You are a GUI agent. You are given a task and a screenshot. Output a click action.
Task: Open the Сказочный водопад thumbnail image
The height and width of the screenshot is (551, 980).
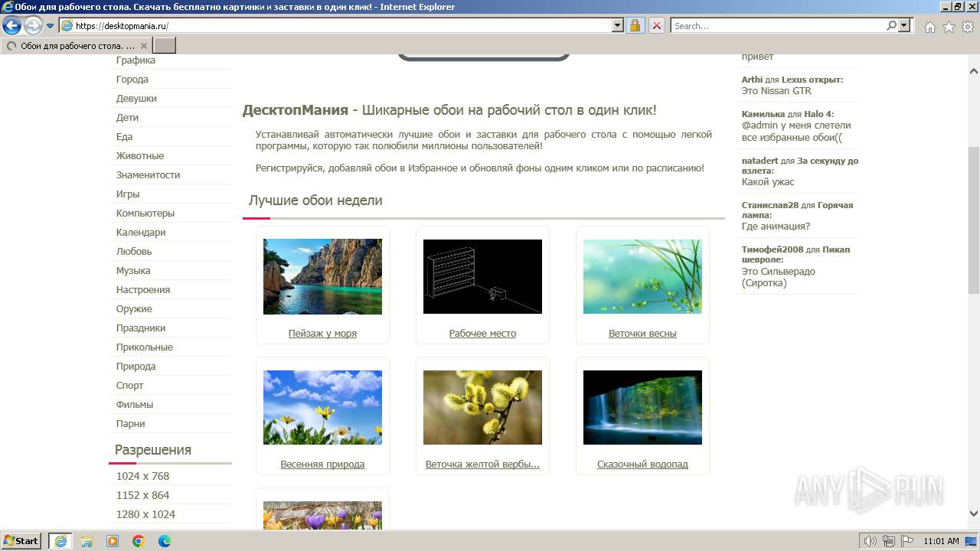click(642, 407)
